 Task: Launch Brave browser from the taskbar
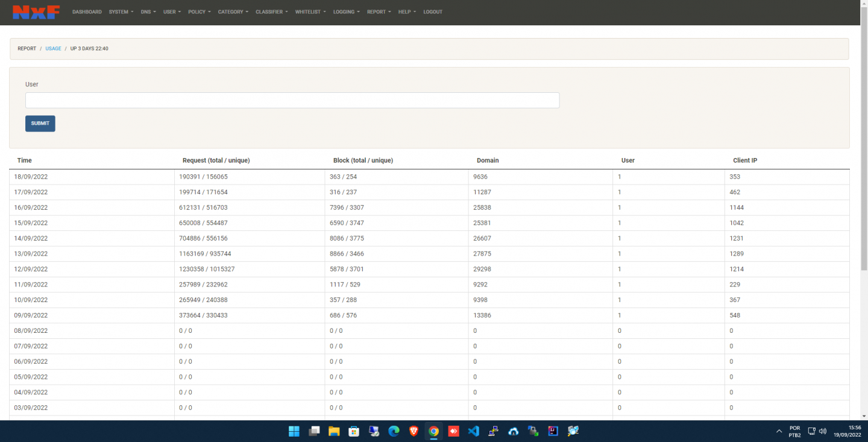tap(414, 431)
